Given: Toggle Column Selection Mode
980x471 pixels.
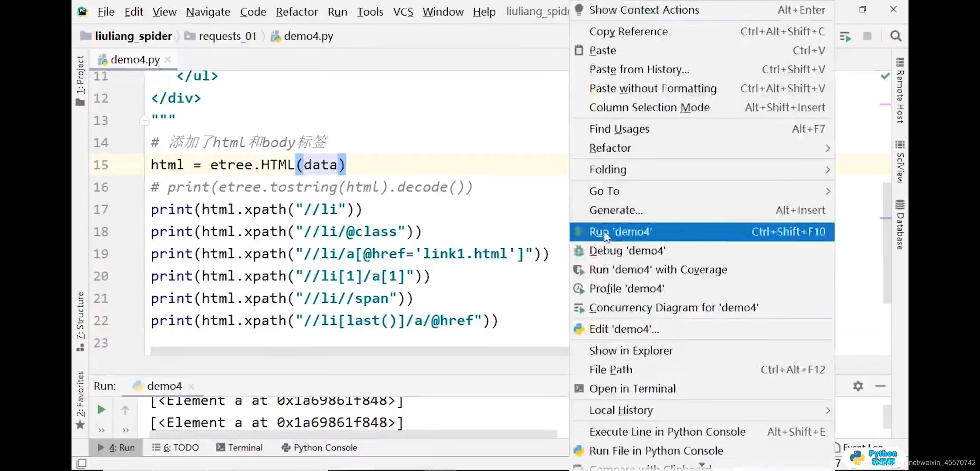Looking at the screenshot, I should (x=649, y=107).
